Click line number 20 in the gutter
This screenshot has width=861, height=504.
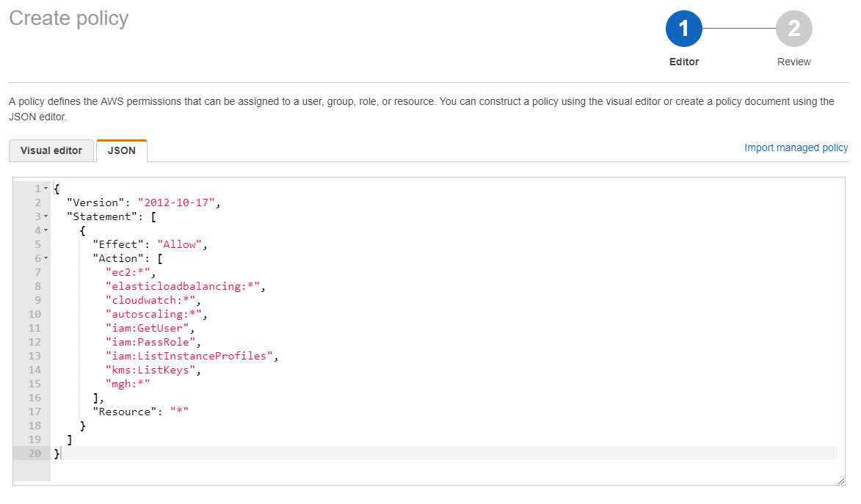tap(34, 453)
